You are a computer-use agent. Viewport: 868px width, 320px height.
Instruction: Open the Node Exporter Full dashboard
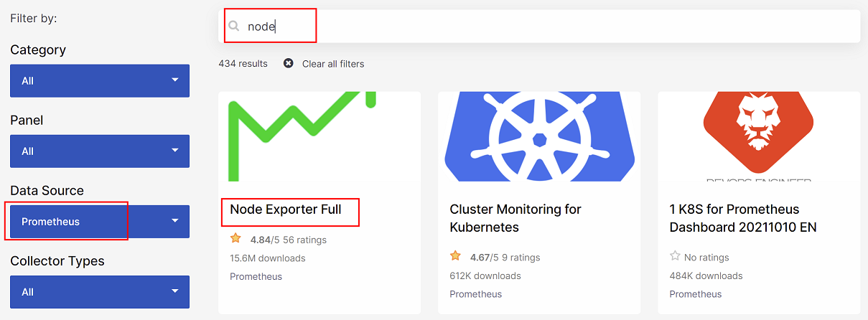(286, 210)
